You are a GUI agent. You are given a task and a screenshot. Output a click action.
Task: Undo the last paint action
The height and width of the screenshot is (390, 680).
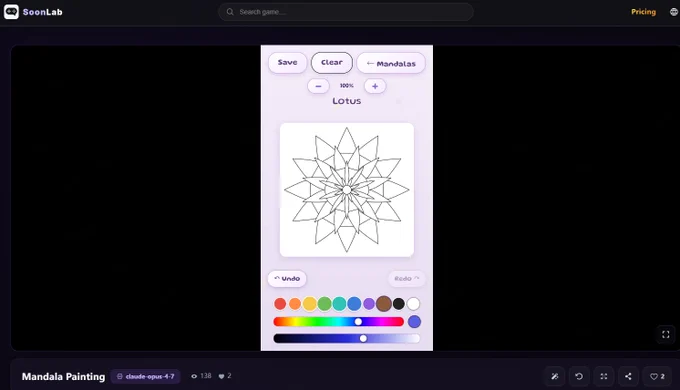287,279
